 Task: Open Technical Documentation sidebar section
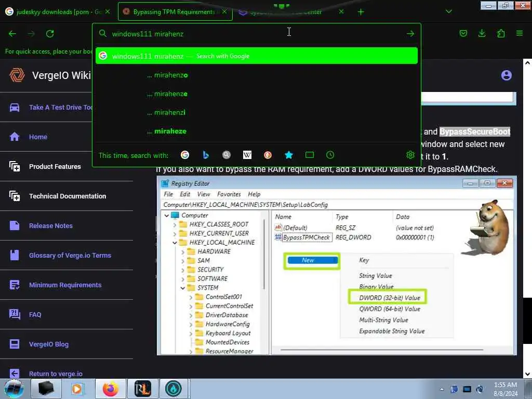68,196
